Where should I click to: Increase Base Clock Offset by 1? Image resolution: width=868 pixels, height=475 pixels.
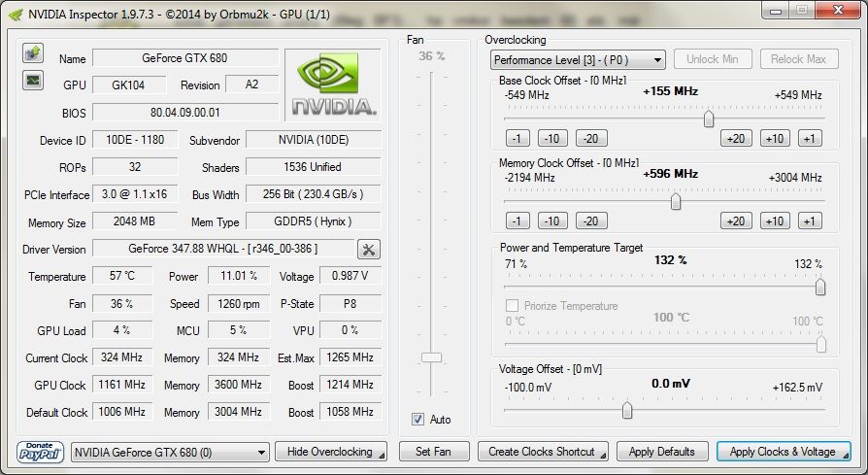click(x=810, y=138)
